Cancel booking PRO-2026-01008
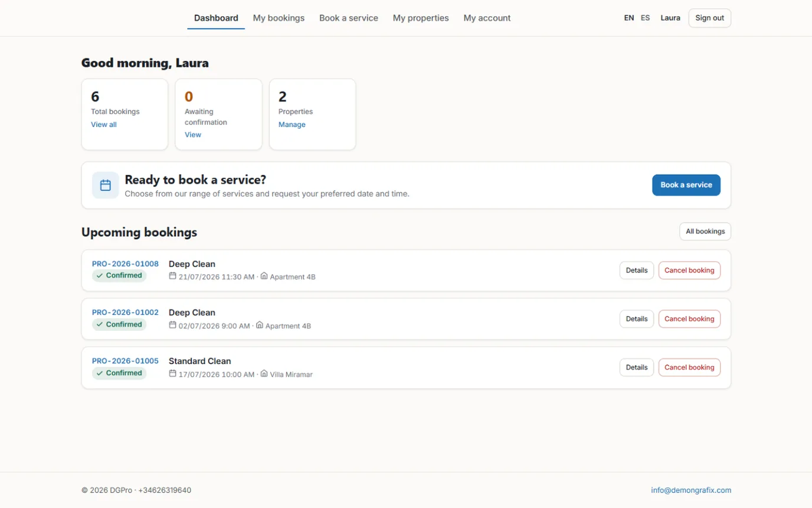812x508 pixels. pyautogui.click(x=689, y=271)
